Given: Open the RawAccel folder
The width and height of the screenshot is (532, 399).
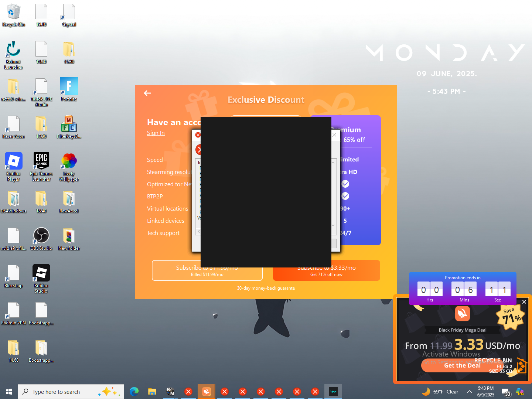Looking at the screenshot, I should coord(69,202).
